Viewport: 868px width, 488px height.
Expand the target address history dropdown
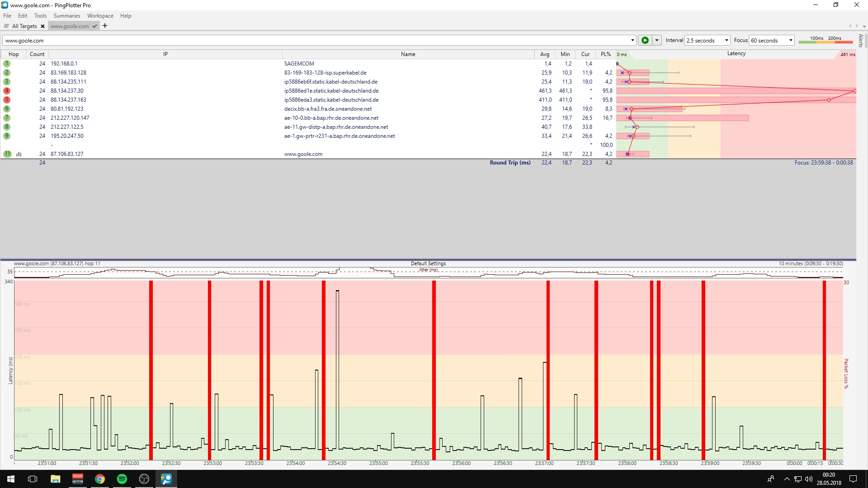coord(632,40)
